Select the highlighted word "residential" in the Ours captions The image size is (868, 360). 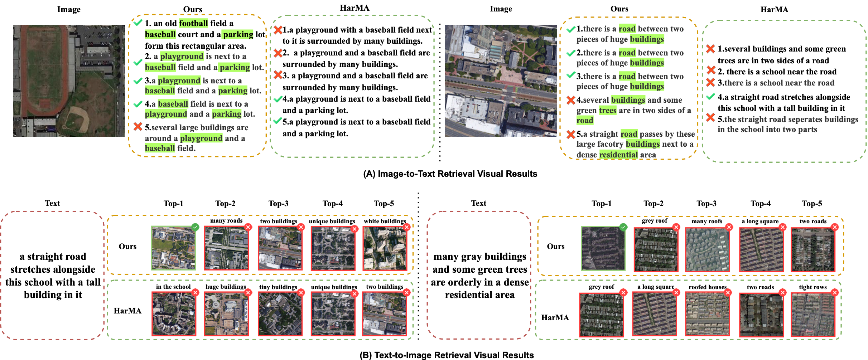pyautogui.click(x=618, y=155)
